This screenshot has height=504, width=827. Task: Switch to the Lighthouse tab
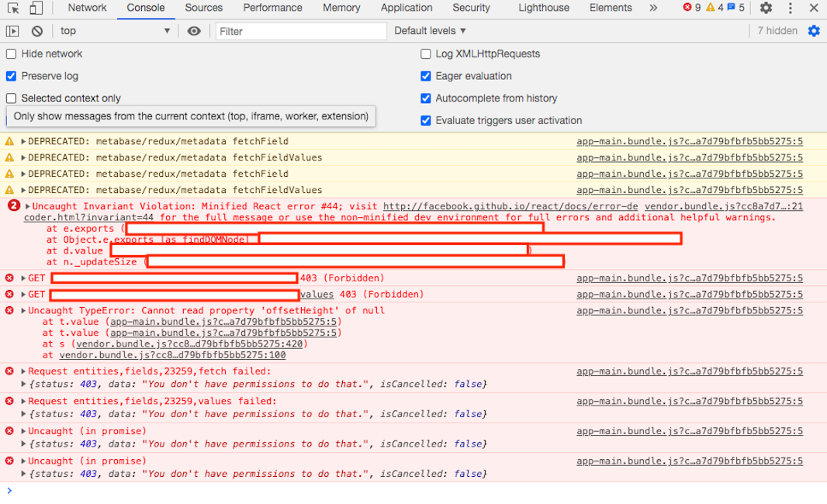(544, 8)
